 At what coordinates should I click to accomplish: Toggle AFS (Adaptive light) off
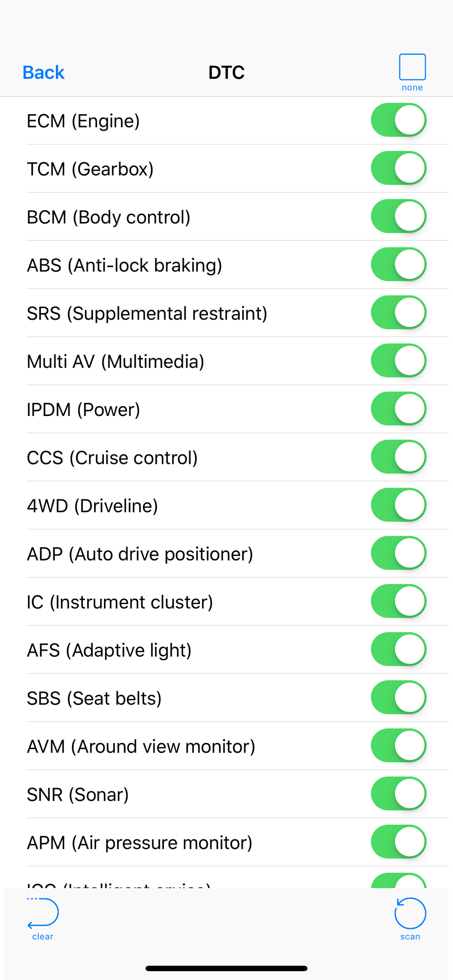click(399, 649)
